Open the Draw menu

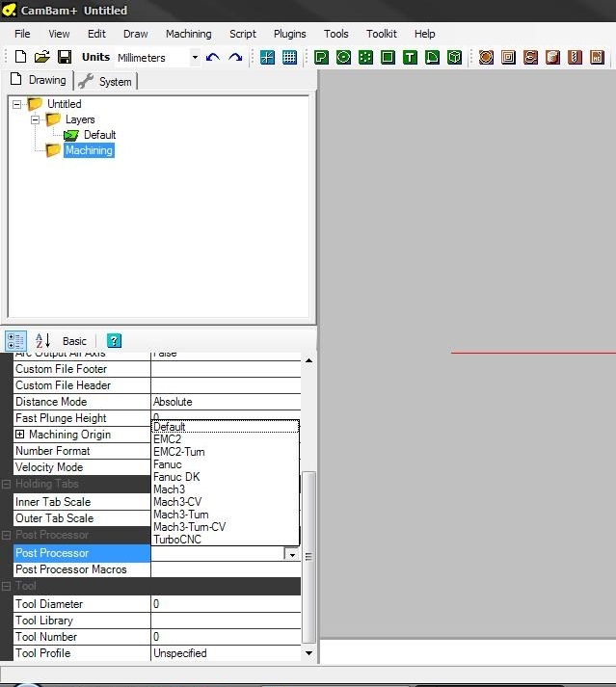click(136, 34)
